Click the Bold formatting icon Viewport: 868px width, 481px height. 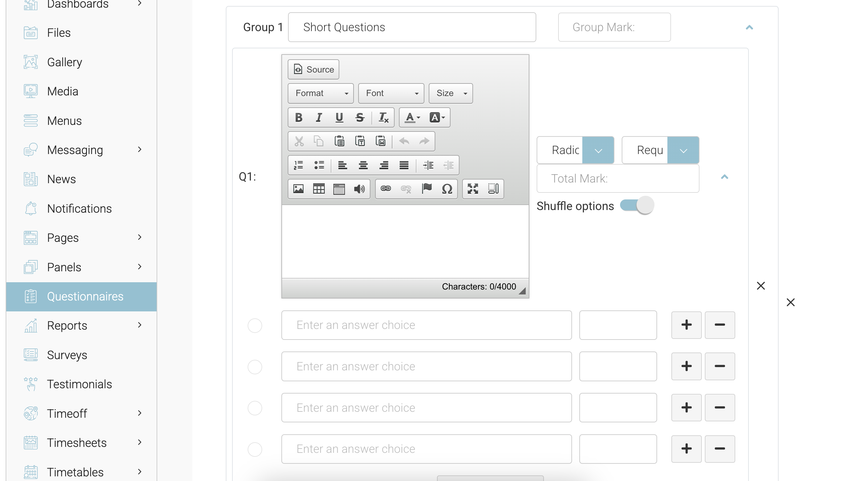click(x=298, y=117)
